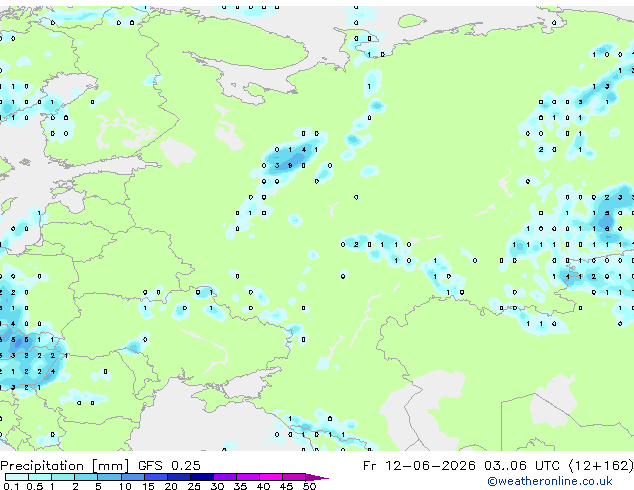Click the 35–40 mm violet swatch
Screen dimensions: 634x490
pyautogui.click(x=248, y=477)
